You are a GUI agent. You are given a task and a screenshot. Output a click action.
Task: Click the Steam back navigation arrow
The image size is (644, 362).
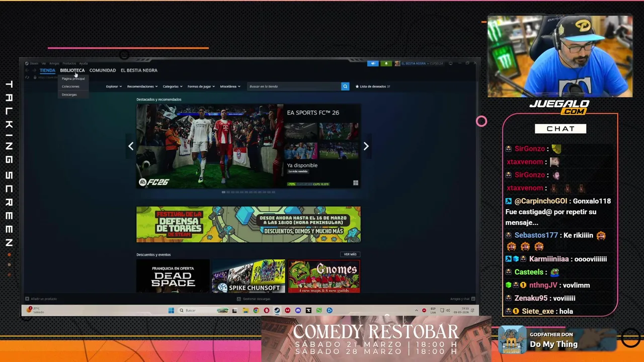[27, 70]
